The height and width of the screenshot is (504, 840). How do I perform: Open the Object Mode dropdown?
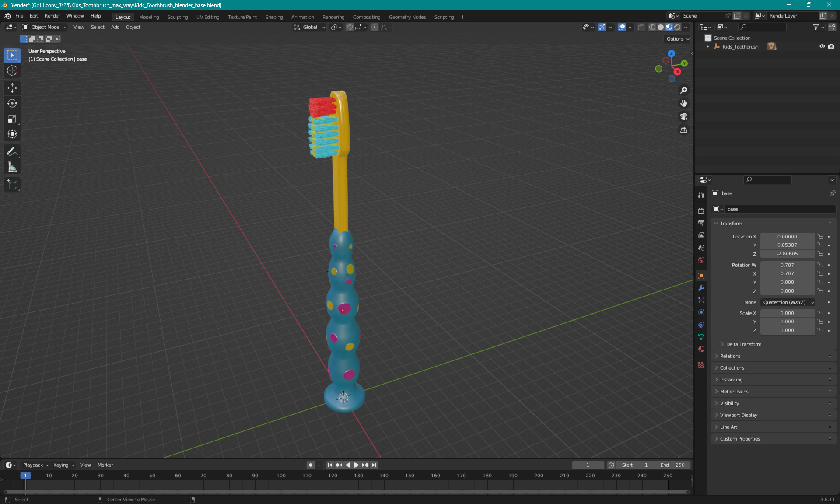[45, 27]
